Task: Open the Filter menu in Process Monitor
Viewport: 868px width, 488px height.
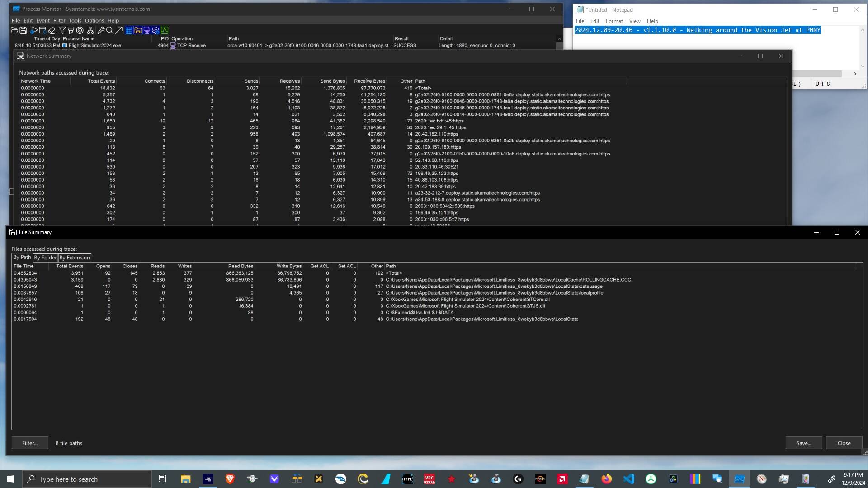Action: pos(59,20)
